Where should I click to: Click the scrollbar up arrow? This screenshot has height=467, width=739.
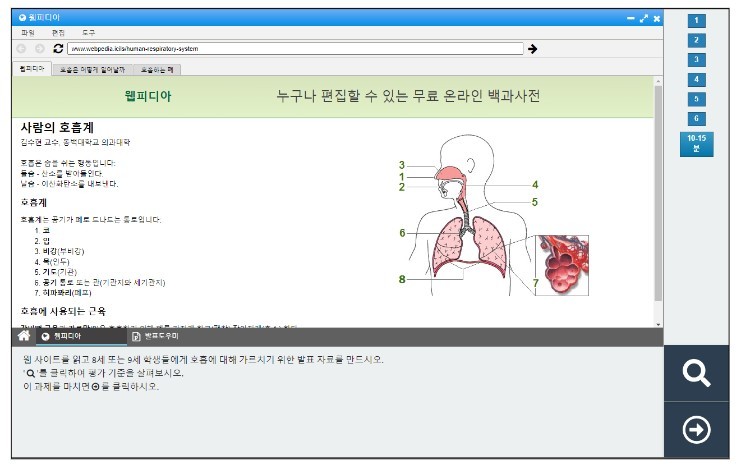[658, 81]
